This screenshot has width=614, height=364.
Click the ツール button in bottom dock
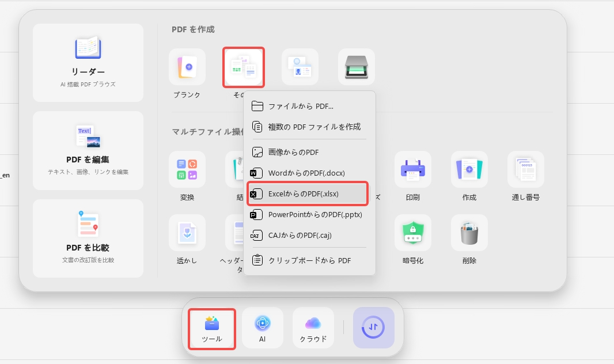212,329
